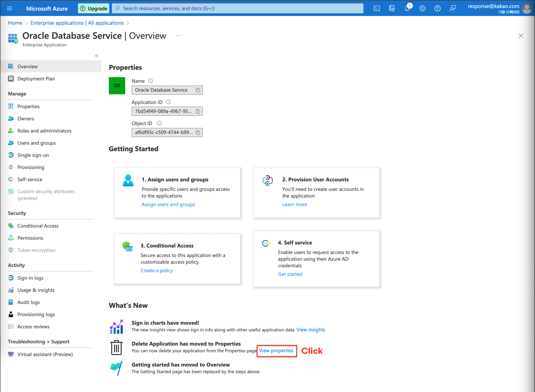Click the Application ID value field
The height and width of the screenshot is (392, 535).
(167, 111)
